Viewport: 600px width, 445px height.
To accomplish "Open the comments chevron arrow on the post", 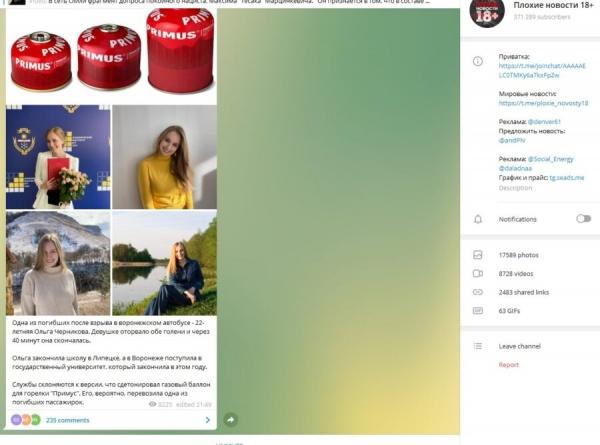I will [x=207, y=420].
